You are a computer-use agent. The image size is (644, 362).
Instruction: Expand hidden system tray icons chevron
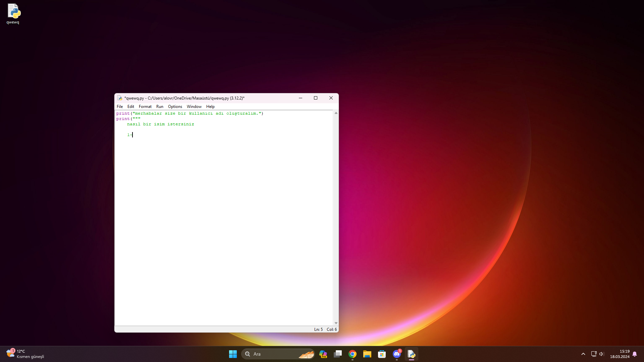(x=583, y=354)
